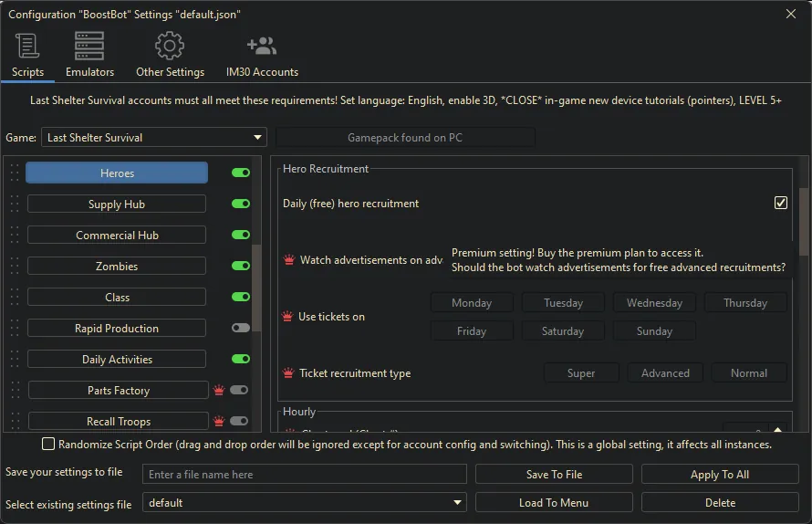Image resolution: width=812 pixels, height=524 pixels.
Task: Click the file name input field
Action: point(305,474)
